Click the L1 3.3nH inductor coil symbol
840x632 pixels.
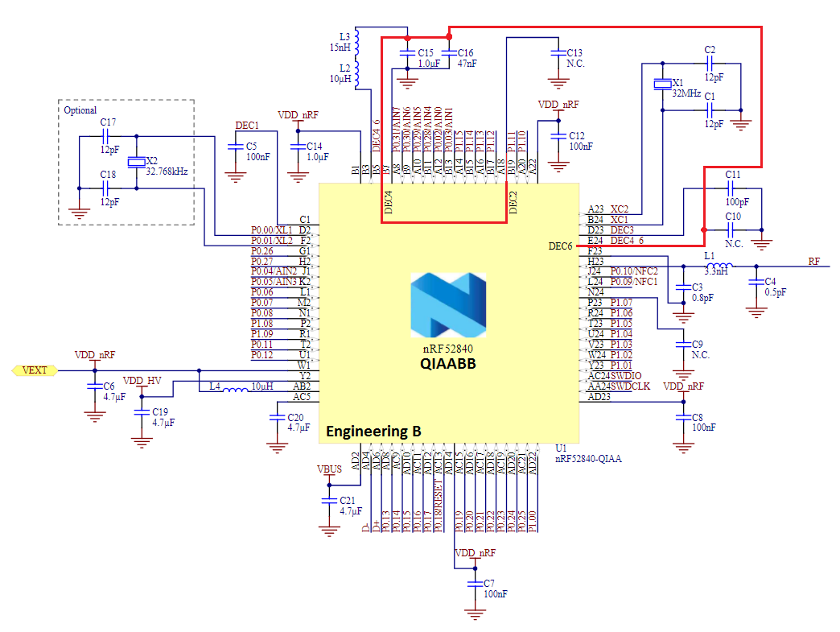click(719, 266)
